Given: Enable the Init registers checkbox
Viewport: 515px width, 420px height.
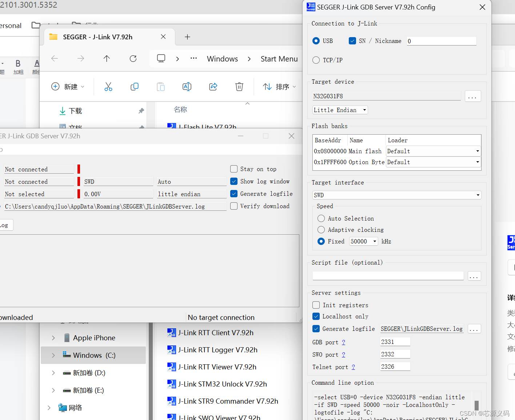Looking at the screenshot, I should (x=316, y=305).
